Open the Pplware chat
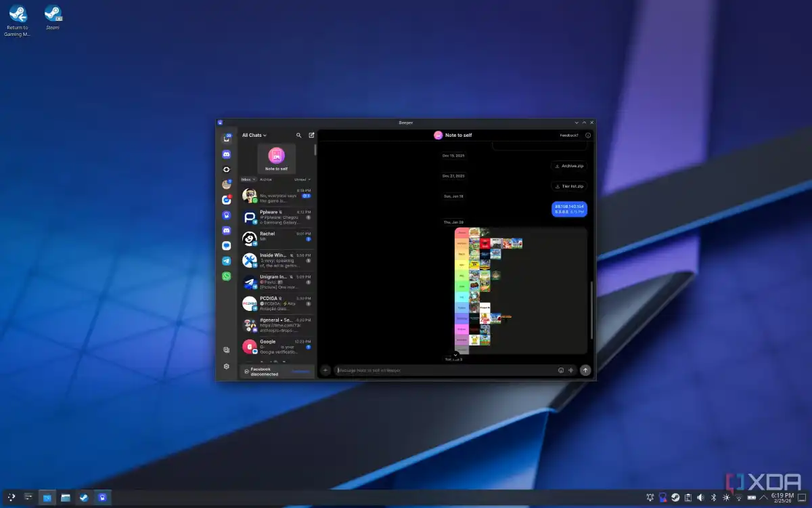812x508 pixels. (277, 217)
